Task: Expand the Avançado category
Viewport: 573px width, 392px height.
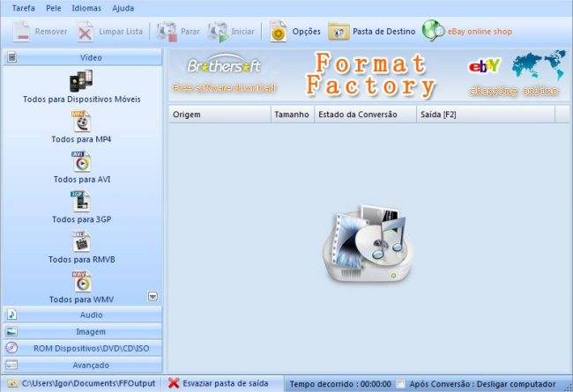Action: coord(83,365)
